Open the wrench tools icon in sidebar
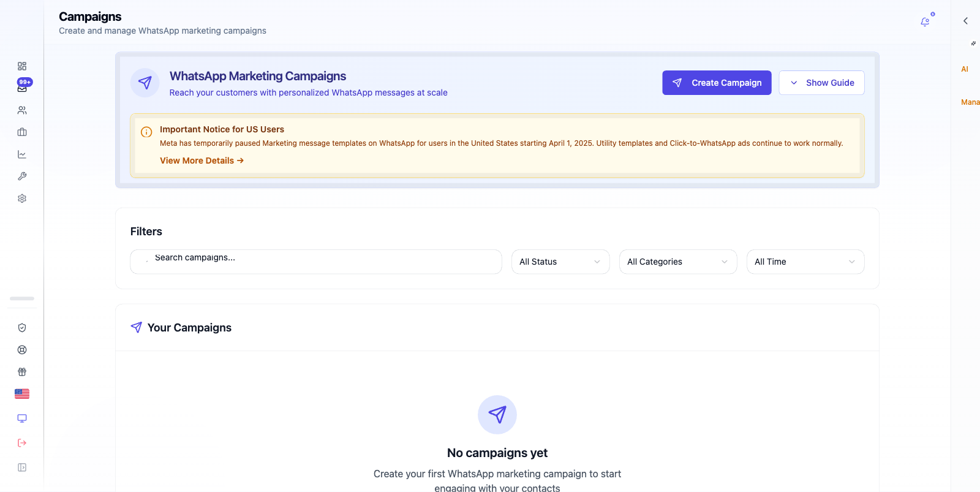Viewport: 980px width, 492px height. (x=22, y=176)
